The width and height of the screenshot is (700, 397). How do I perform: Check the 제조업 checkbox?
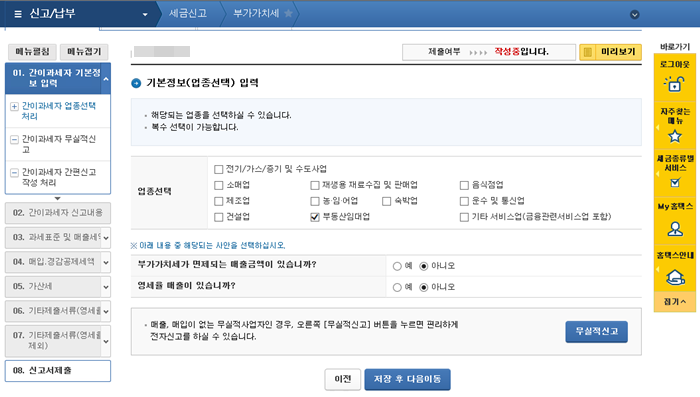click(x=218, y=201)
